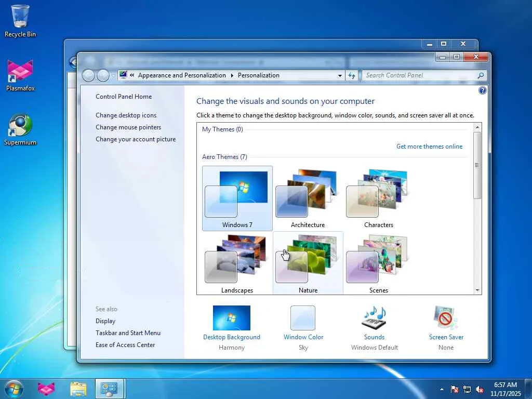This screenshot has width=532, height=399.
Task: Open Ease of Access Center link
Action: 125,345
